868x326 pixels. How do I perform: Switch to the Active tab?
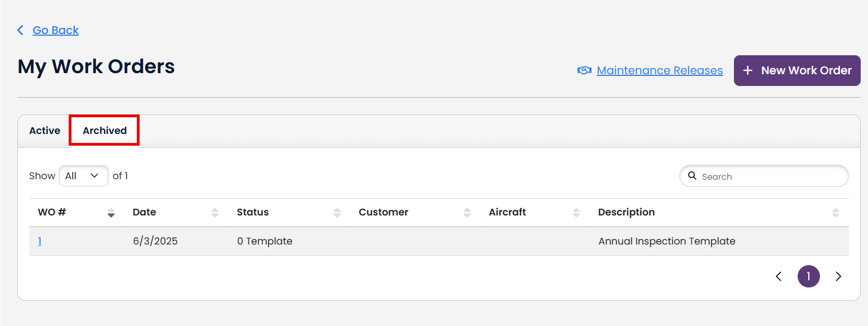pyautogui.click(x=45, y=131)
